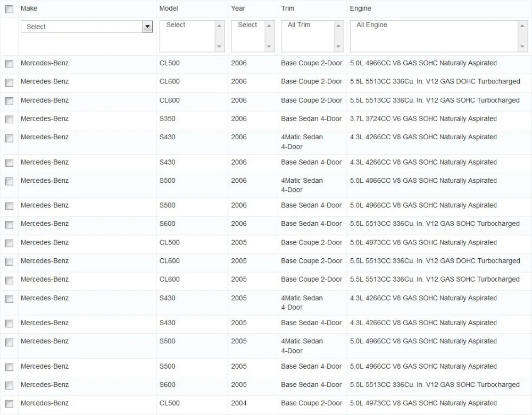Tick checkbox for CL500 2006 row

click(9, 64)
